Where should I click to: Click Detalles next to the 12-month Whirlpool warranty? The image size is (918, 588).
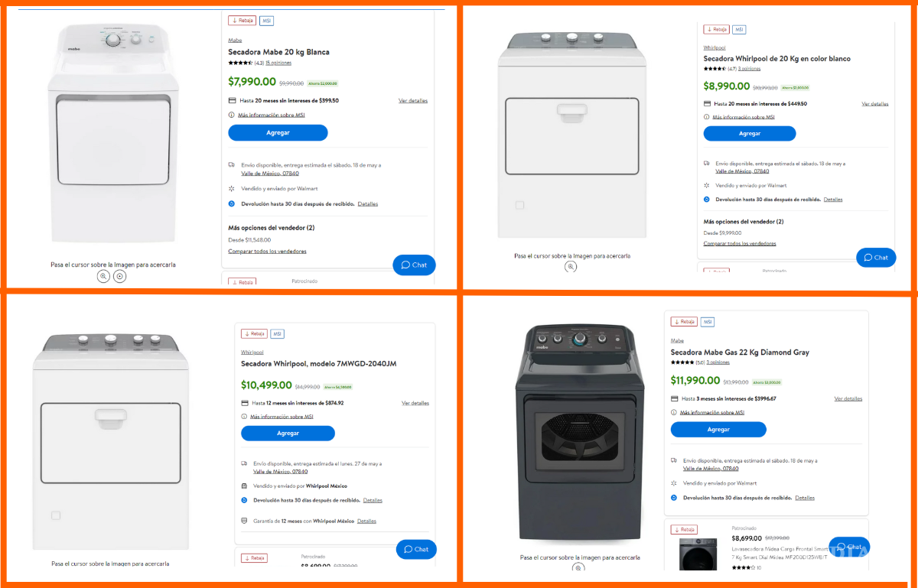pyautogui.click(x=366, y=520)
